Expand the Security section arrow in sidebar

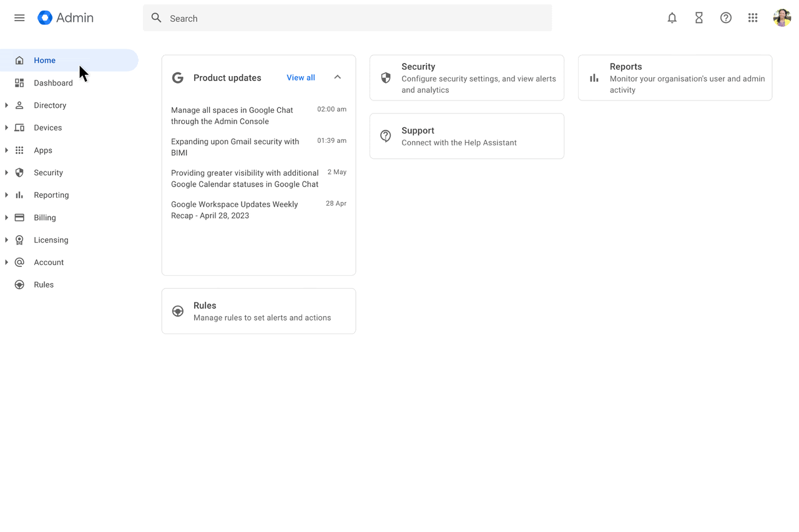6,173
